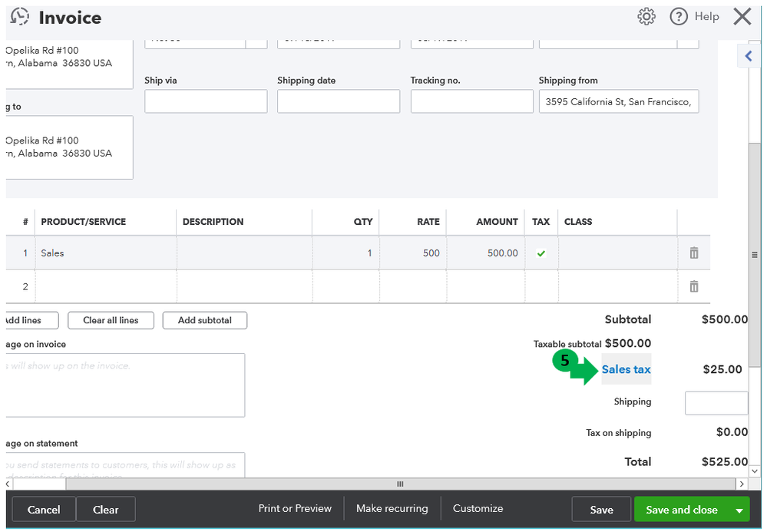Click the QTY value 1 in line 1
767x532 pixels.
[369, 253]
